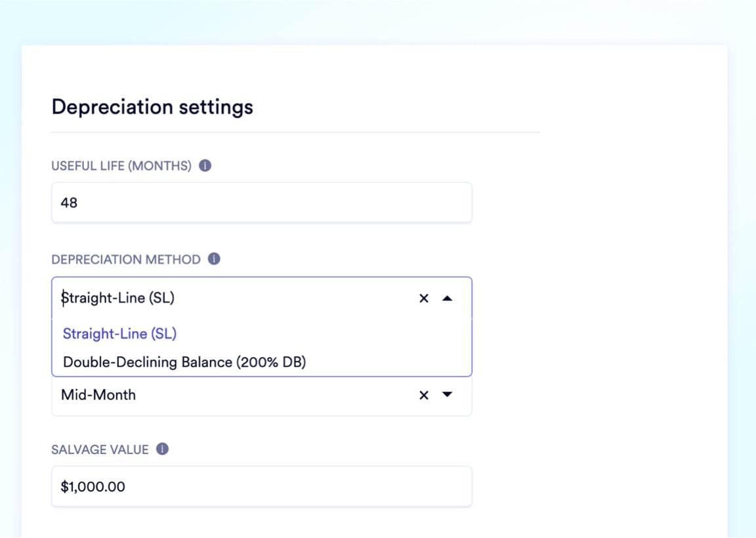Image resolution: width=756 pixels, height=538 pixels.
Task: Expand the Mid-Month dropdown arrow
Action: [x=448, y=395]
